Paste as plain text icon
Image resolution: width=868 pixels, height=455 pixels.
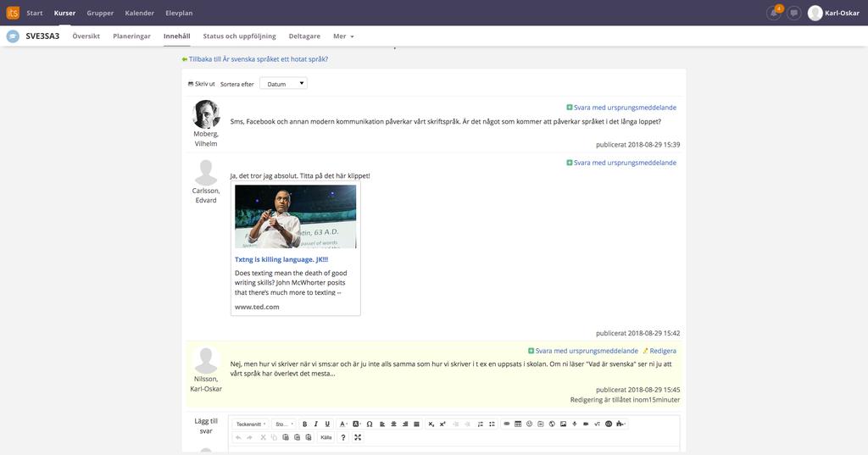tap(298, 437)
